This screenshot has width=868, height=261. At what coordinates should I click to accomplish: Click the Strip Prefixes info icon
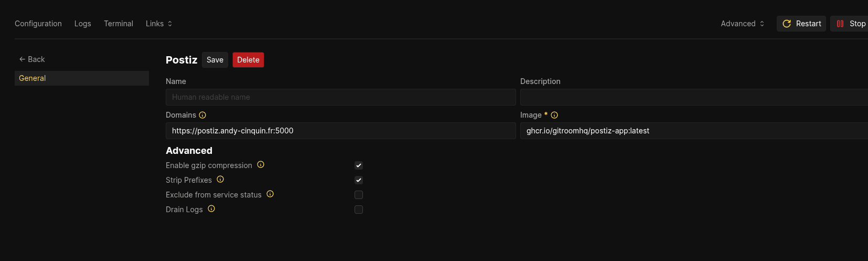[220, 179]
